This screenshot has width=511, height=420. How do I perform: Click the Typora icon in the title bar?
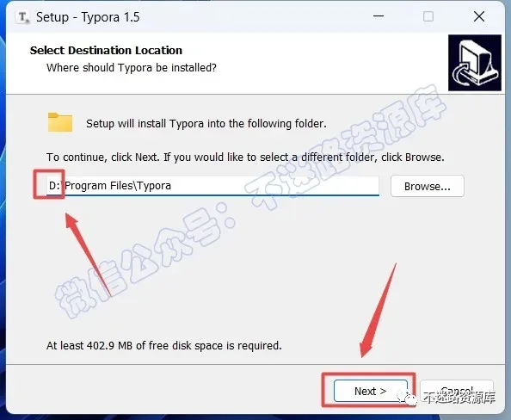(23, 17)
